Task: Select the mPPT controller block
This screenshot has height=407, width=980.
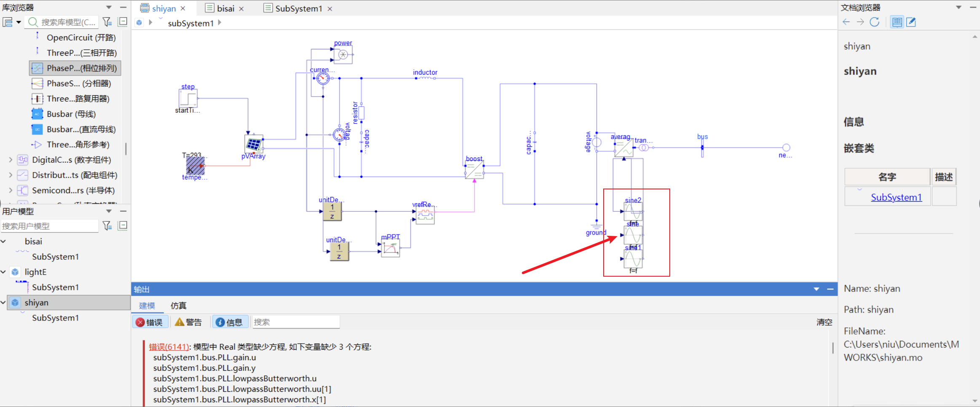Action: (x=390, y=248)
